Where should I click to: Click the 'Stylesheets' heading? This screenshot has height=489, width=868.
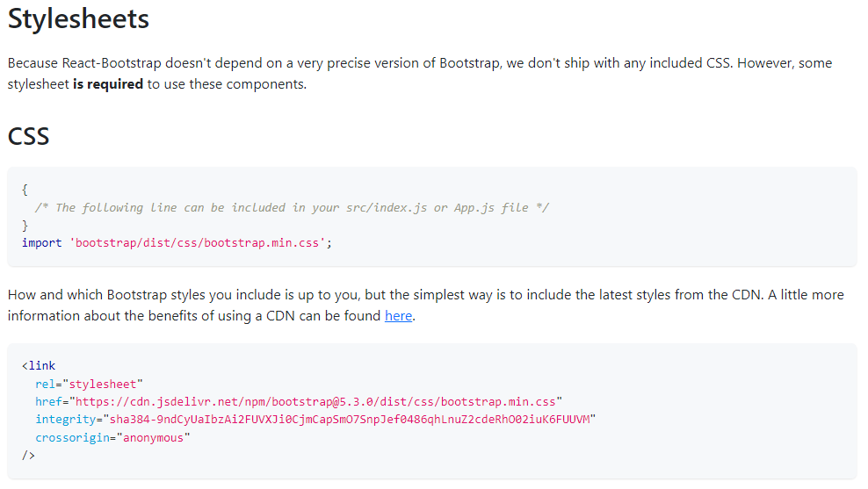click(78, 18)
